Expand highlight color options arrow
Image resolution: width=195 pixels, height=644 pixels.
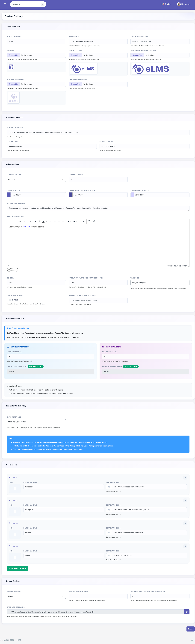pos(46,222)
